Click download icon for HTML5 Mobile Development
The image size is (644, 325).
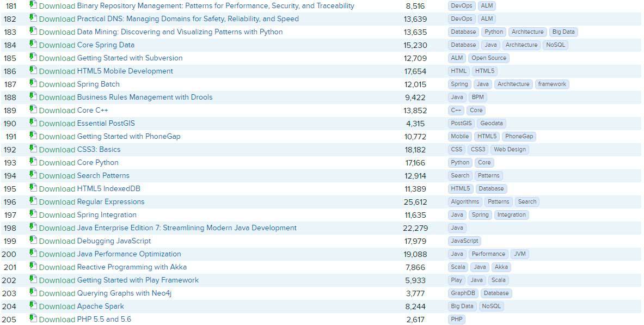(x=33, y=70)
